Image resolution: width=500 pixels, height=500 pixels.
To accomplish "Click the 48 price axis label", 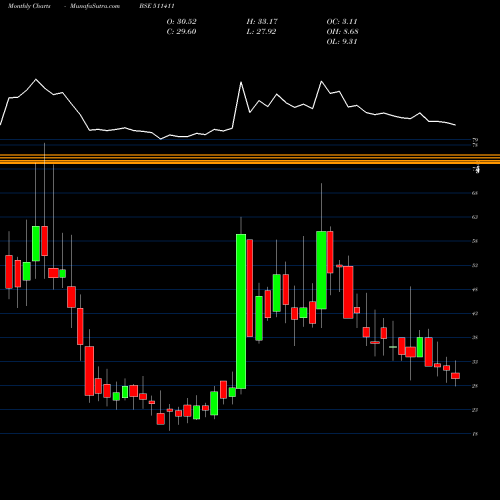I will (475, 289).
